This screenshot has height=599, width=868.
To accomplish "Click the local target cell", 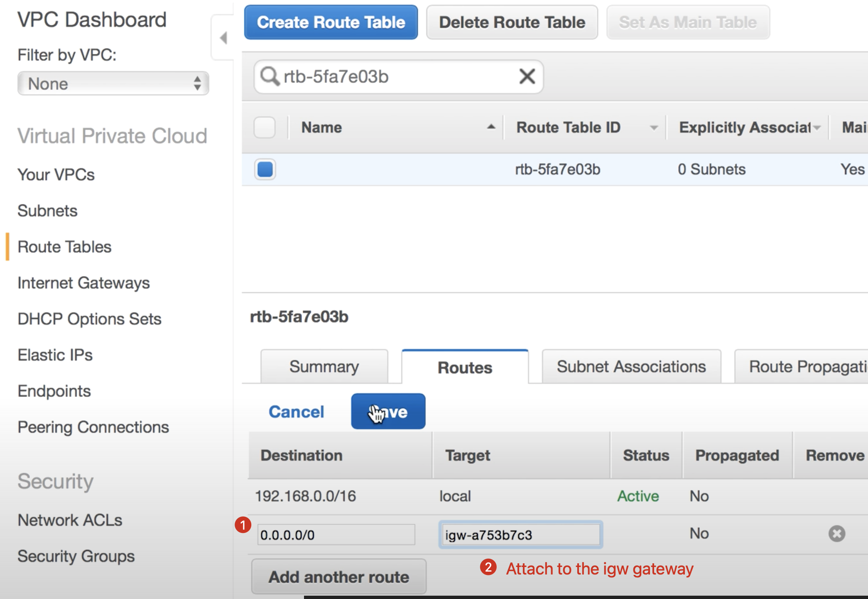I will pyautogui.click(x=455, y=496).
